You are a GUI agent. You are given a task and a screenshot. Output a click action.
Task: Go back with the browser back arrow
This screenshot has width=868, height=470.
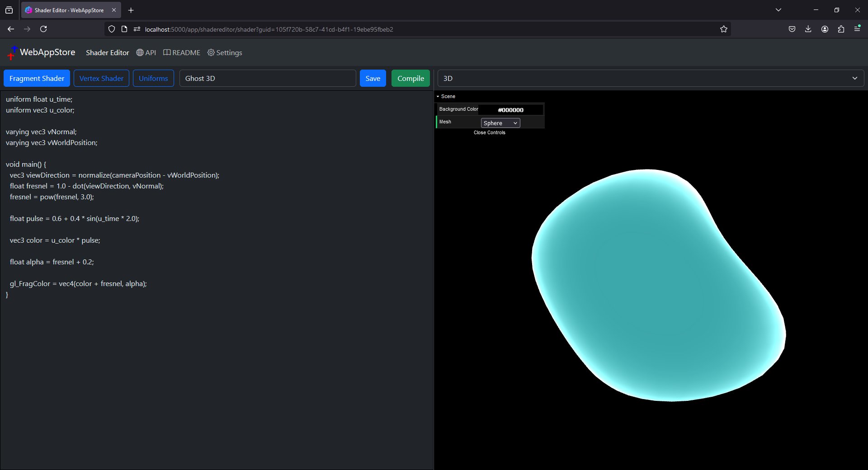(x=11, y=29)
